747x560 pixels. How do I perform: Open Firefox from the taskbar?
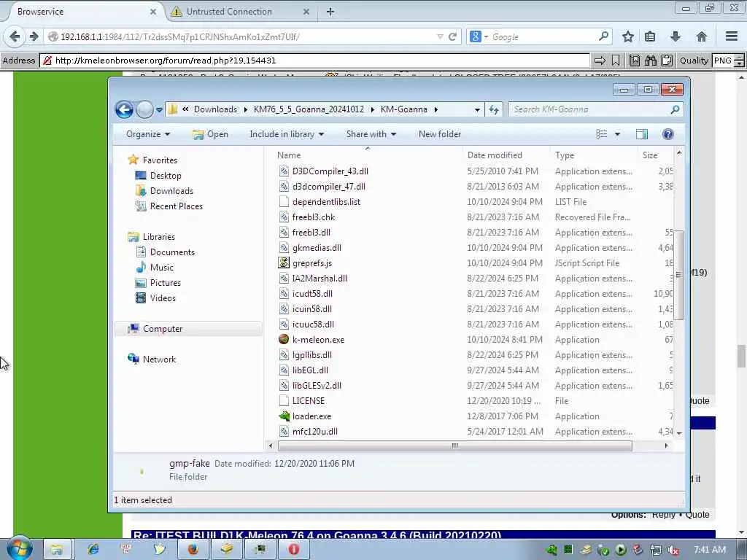click(x=193, y=549)
